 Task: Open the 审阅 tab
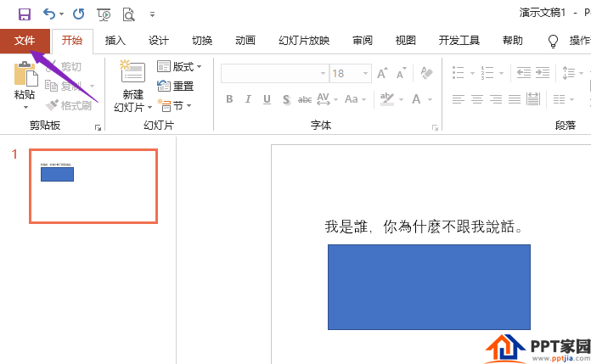363,41
